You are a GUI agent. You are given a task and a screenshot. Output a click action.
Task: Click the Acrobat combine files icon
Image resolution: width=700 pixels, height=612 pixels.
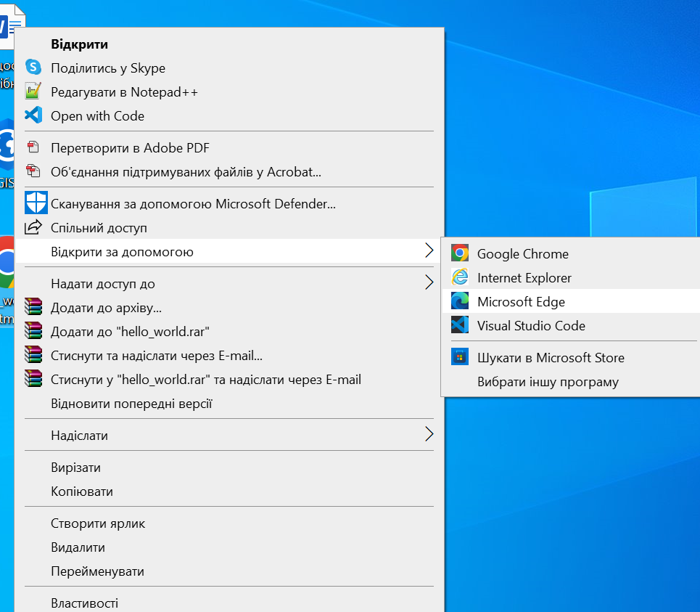tap(33, 171)
